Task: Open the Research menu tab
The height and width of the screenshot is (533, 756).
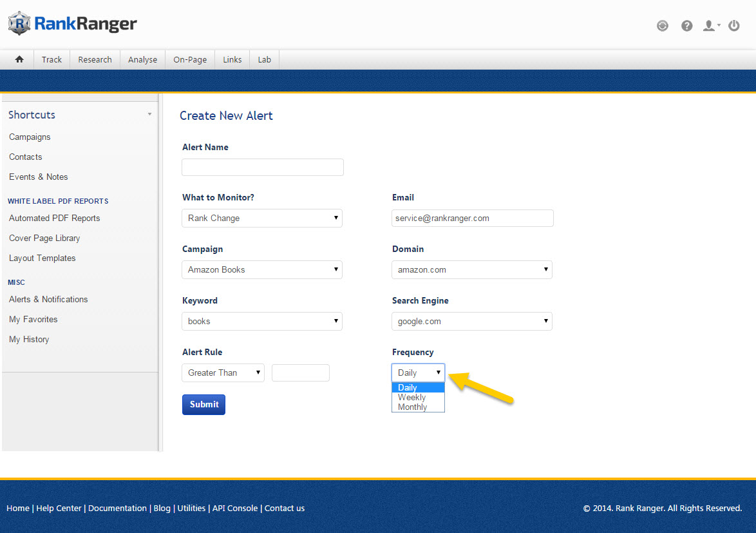Action: (95, 59)
